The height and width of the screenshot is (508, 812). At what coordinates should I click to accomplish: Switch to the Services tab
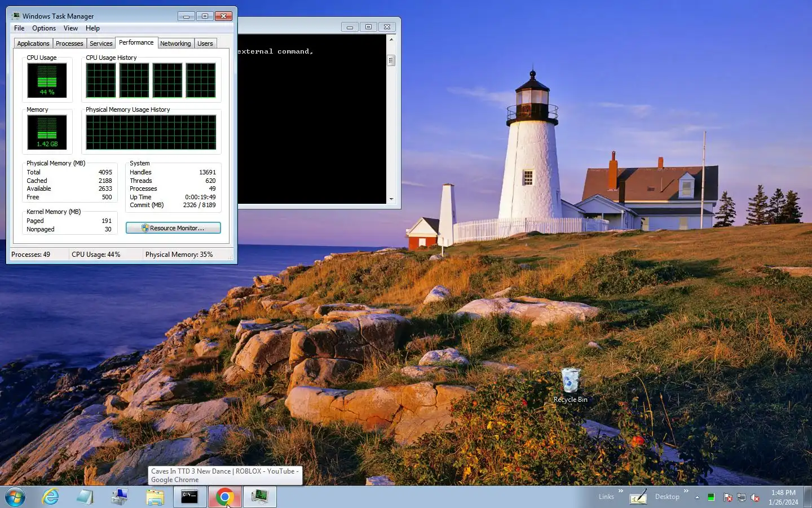pos(101,43)
